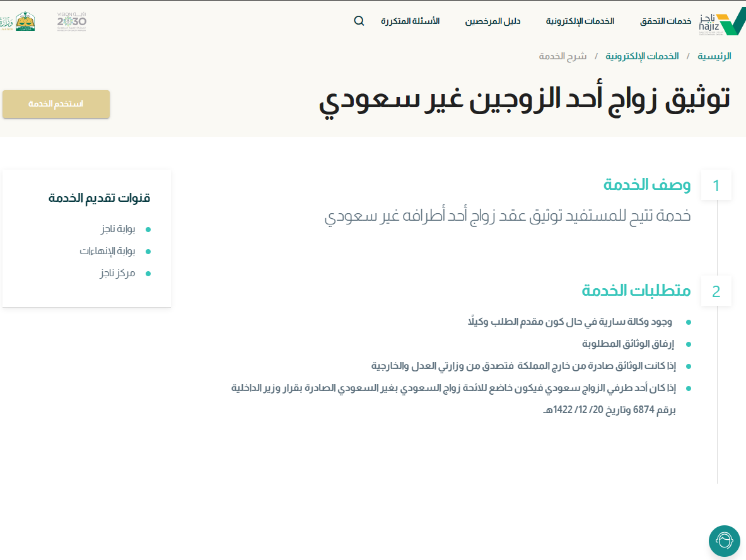746x560 pixels.
Task: Click مركز ناجز channel item
Action: coord(117,273)
